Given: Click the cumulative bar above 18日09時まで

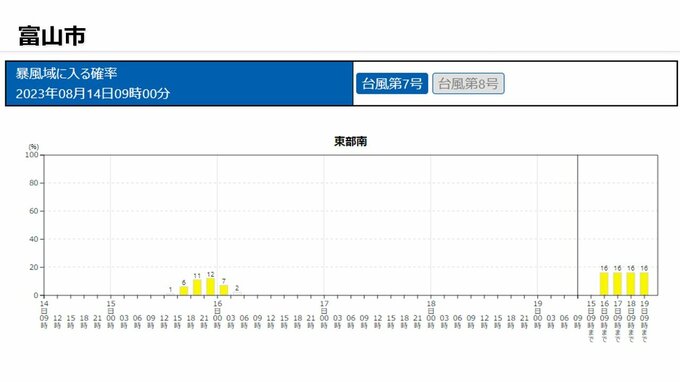Looking at the screenshot, I should point(631,284).
